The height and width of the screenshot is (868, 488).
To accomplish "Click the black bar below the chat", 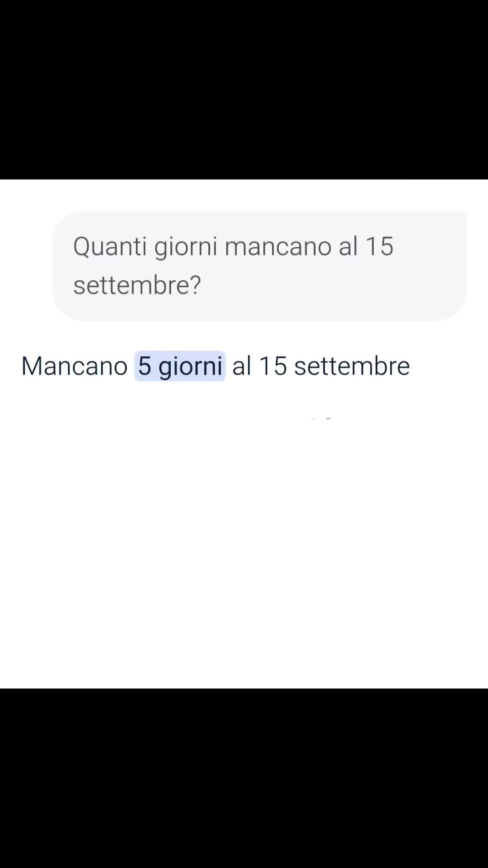I will 244,778.
